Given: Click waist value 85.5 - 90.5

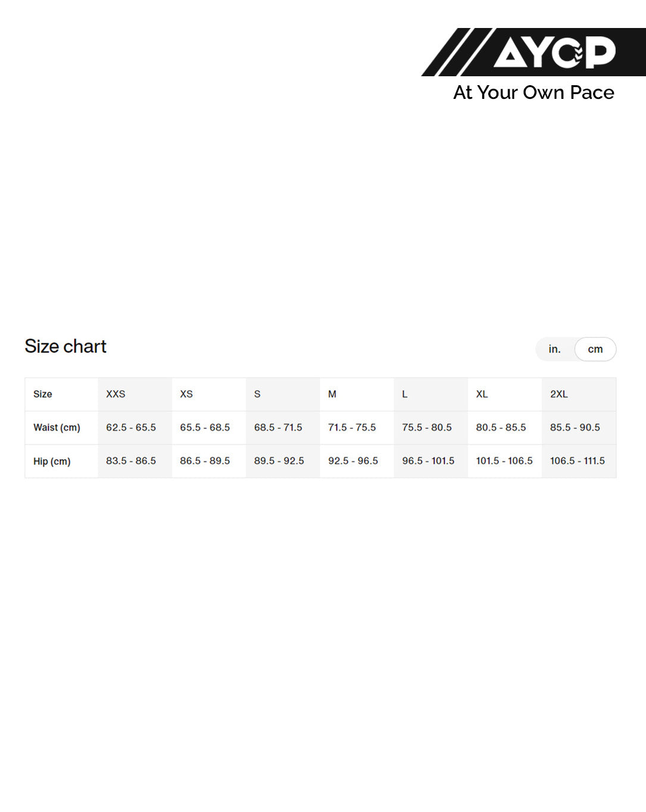Looking at the screenshot, I should (575, 428).
